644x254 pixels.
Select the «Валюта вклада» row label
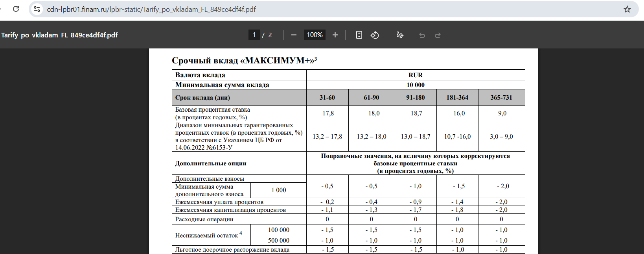click(200, 75)
